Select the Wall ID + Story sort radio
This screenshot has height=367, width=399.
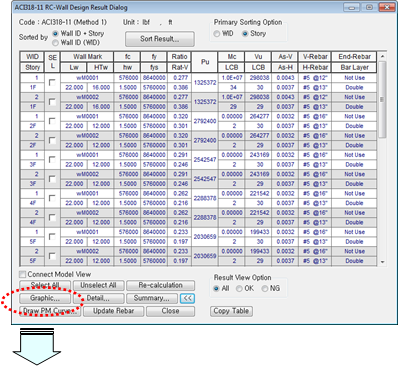[x=55, y=34]
